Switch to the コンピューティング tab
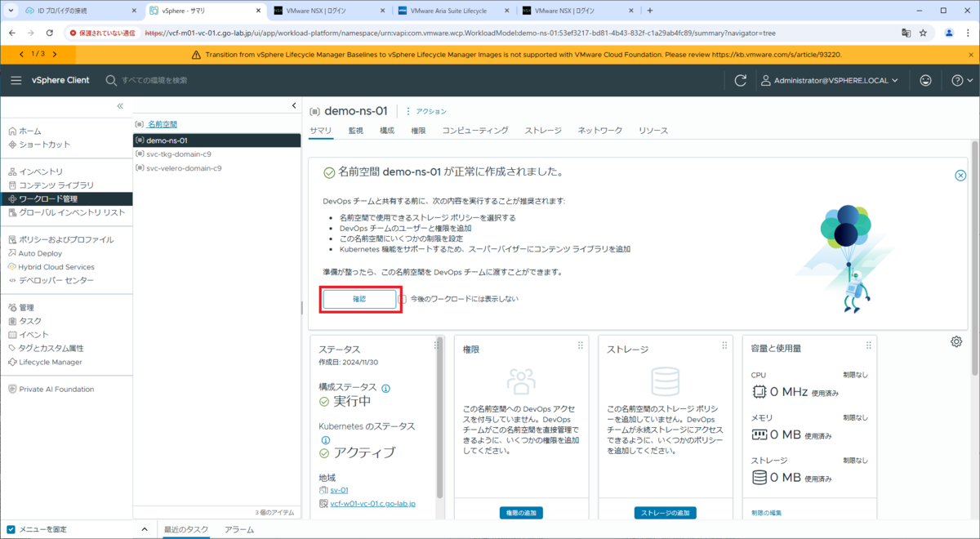 point(475,131)
